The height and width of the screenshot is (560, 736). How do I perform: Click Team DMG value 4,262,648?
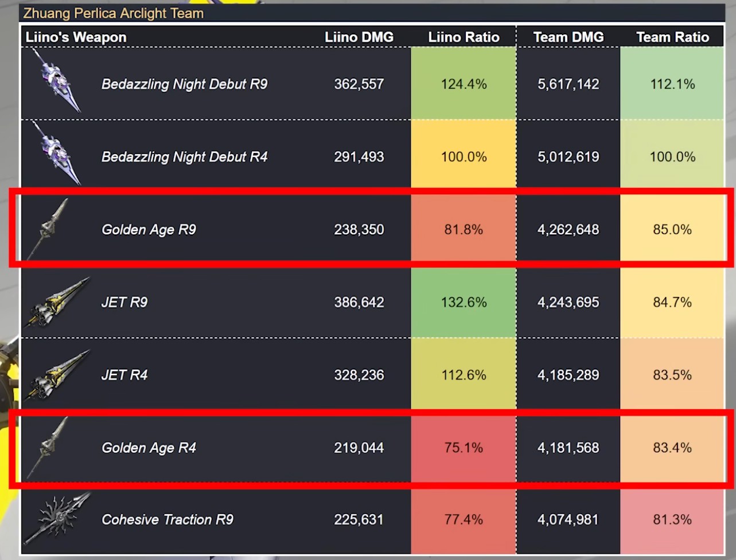click(x=568, y=230)
